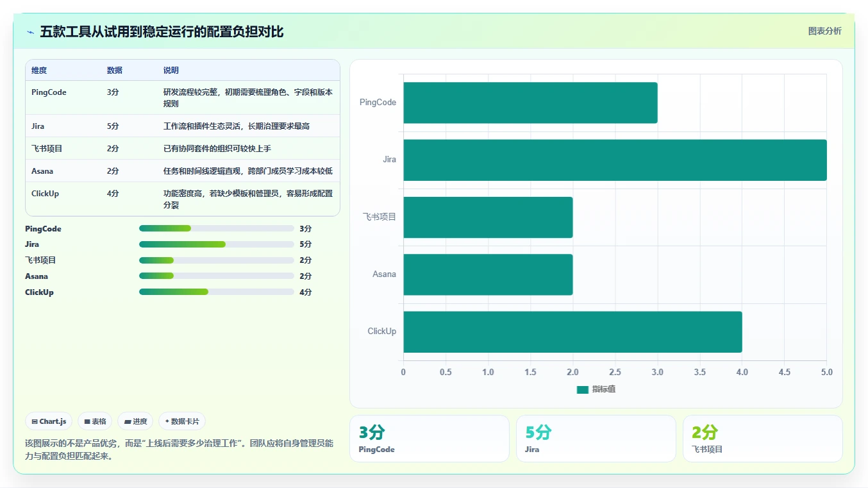Click description starting '任务和时间线逻辑直观'

pyautogui.click(x=248, y=171)
